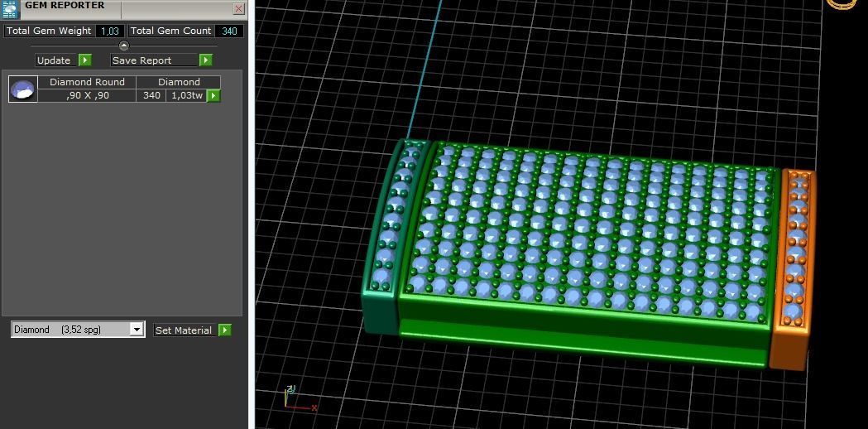
Task: Click the XYZ axis indicator in viewport
Action: (x=300, y=398)
